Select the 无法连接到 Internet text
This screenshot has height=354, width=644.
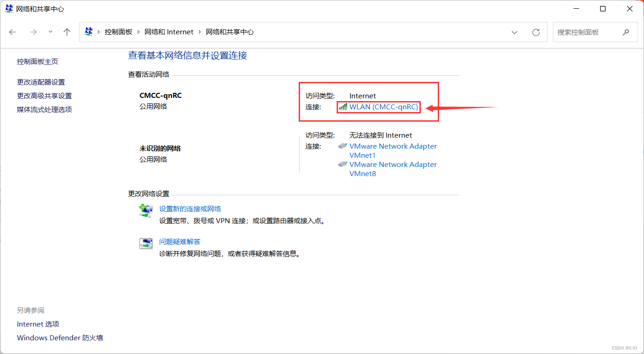[381, 135]
